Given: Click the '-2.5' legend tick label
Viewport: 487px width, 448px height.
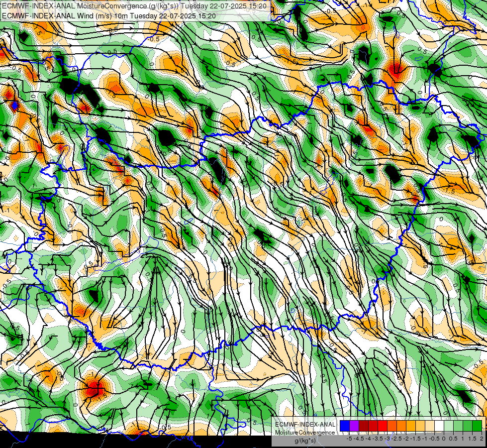Looking at the screenshot, I should coord(396,439).
